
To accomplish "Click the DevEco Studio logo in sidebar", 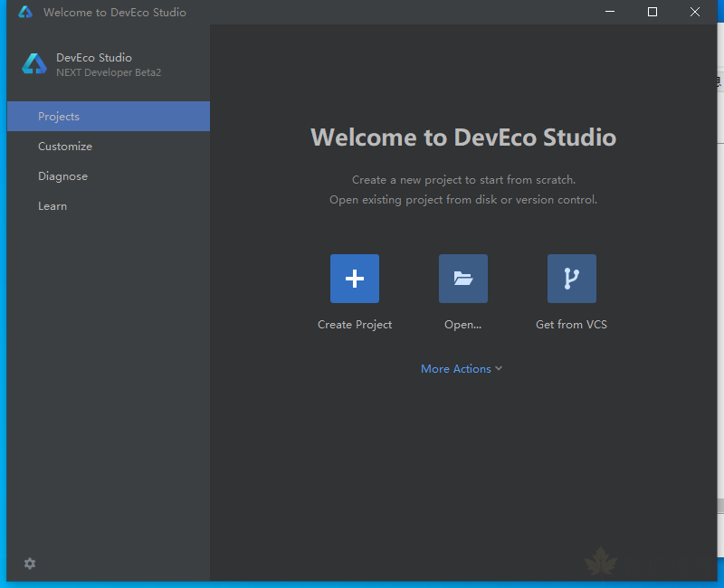I will click(34, 64).
